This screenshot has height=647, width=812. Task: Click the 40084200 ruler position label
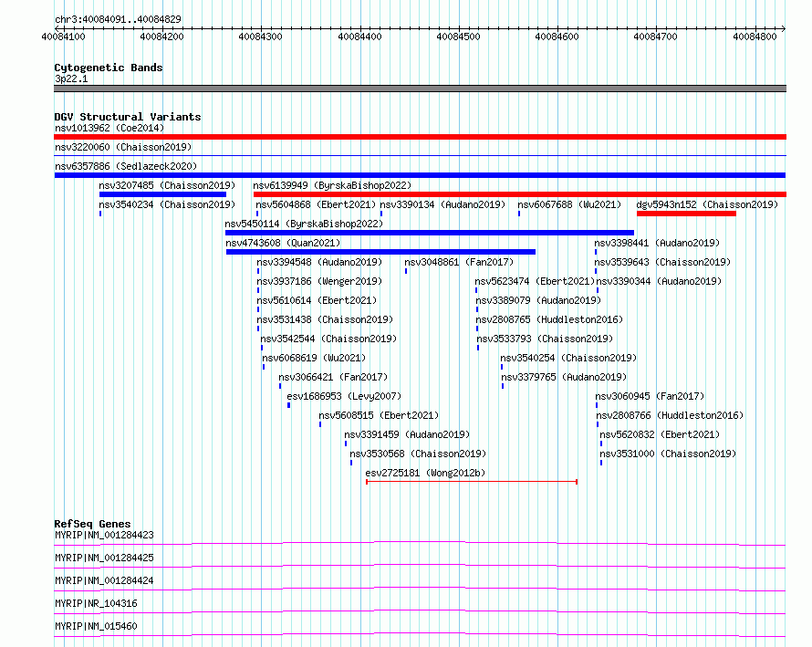[x=162, y=37]
